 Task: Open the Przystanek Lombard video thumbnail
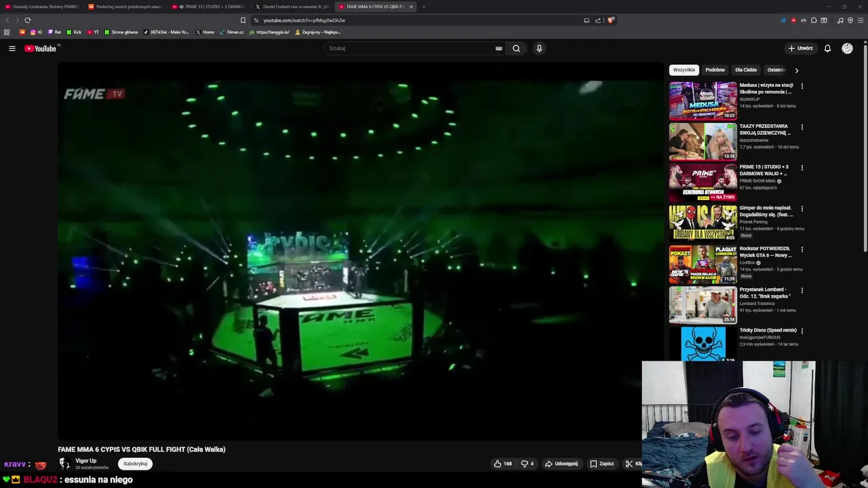point(703,305)
